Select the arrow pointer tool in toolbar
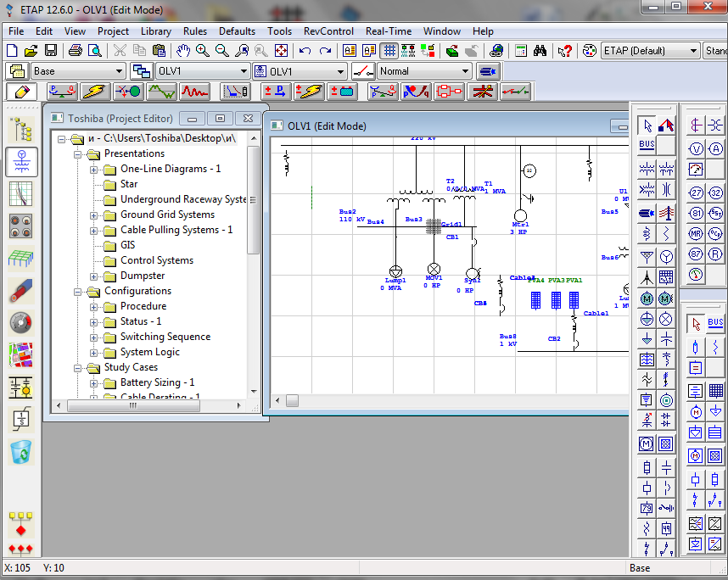The width and height of the screenshot is (728, 580). [647, 125]
